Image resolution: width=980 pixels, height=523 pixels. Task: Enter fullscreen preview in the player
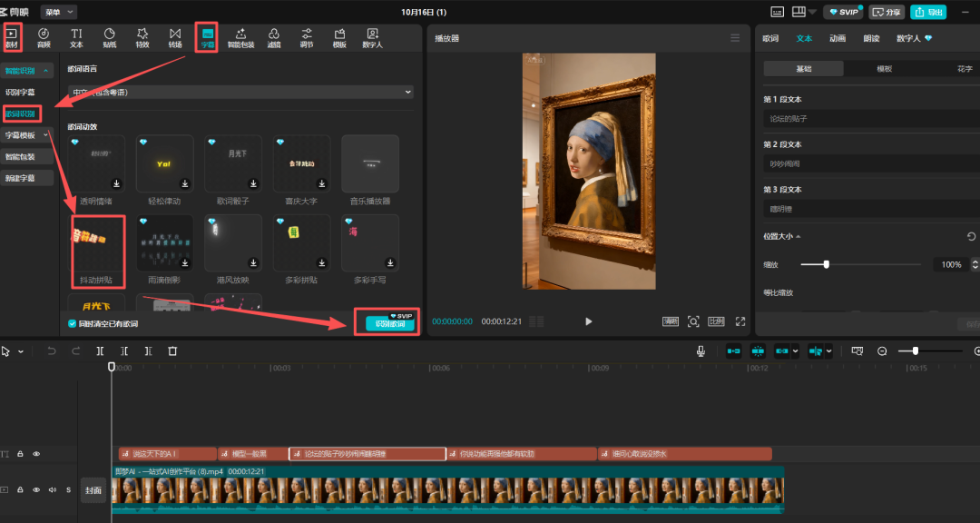pyautogui.click(x=740, y=321)
